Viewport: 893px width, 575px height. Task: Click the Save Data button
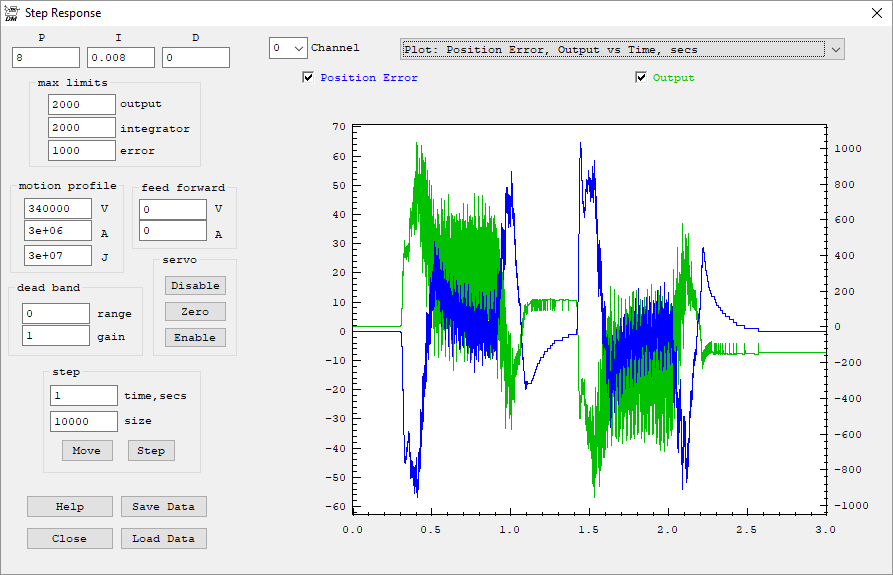pos(163,507)
